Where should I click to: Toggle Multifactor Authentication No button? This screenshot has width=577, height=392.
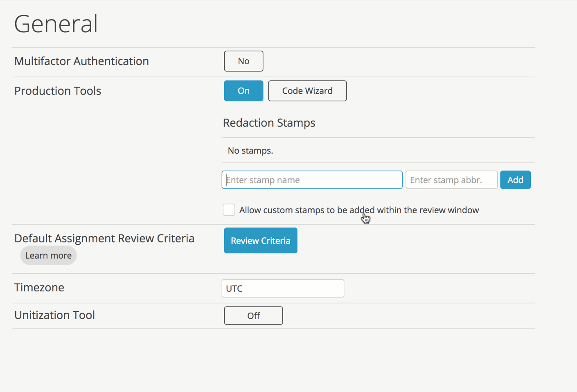243,61
